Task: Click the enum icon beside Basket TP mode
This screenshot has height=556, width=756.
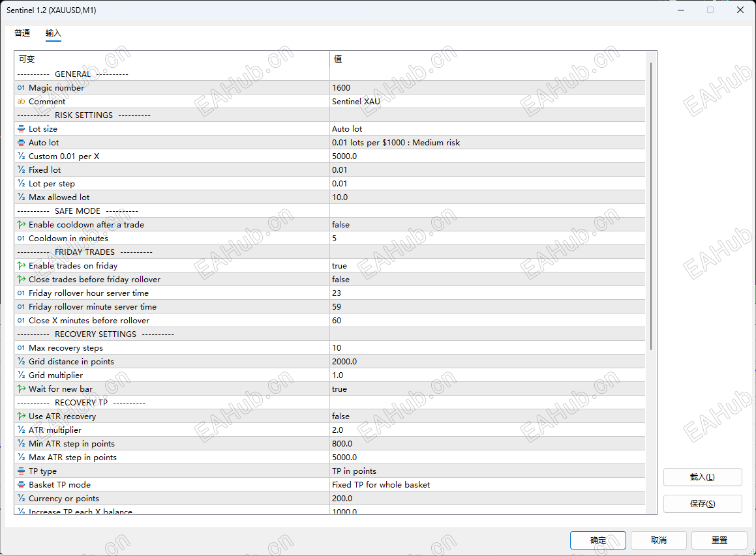Action: pos(22,485)
